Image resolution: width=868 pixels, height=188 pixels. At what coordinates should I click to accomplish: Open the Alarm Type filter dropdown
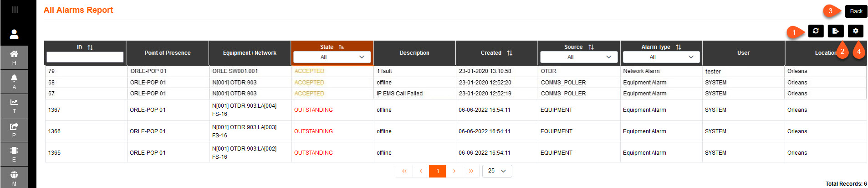(x=661, y=57)
